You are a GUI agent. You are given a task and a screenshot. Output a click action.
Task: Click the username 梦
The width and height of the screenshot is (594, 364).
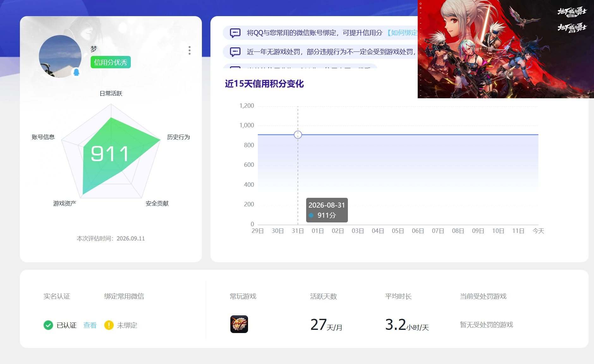pos(94,49)
